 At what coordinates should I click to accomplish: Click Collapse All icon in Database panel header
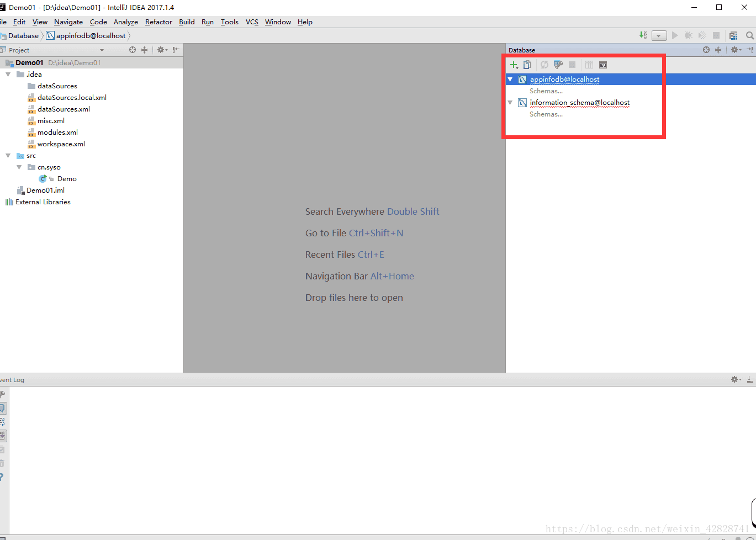pyautogui.click(x=718, y=50)
